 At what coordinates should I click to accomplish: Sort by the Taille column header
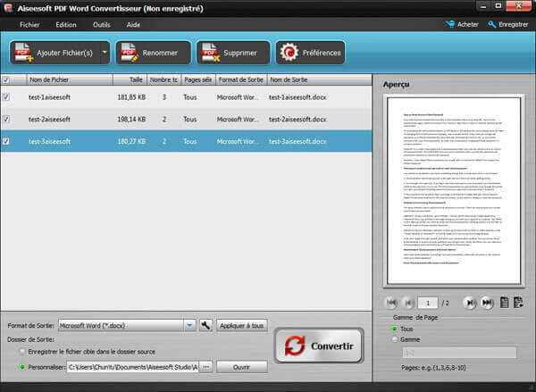click(x=130, y=80)
